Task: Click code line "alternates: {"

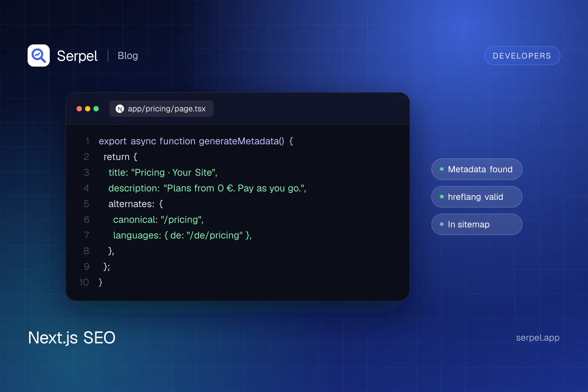Action: pyautogui.click(x=136, y=204)
